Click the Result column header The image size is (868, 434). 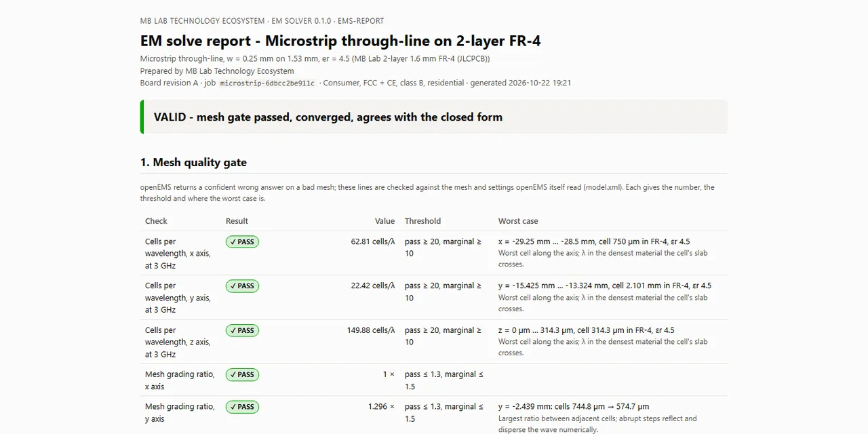pos(237,221)
